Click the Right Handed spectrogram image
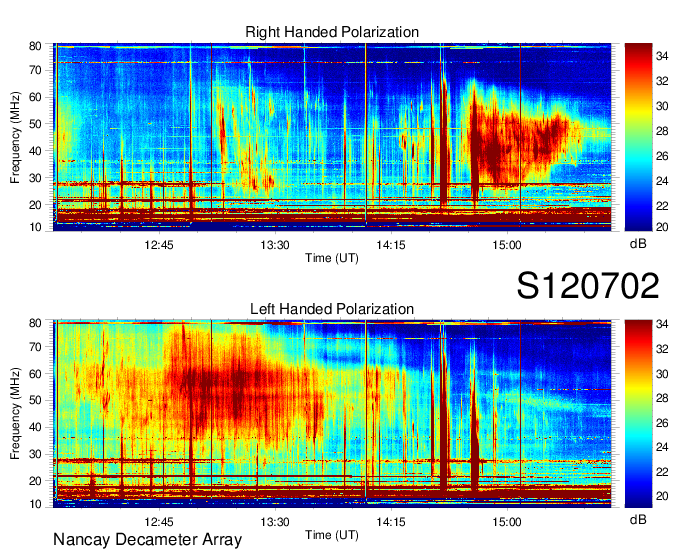Viewport: 680px width, 552px height. 332,137
